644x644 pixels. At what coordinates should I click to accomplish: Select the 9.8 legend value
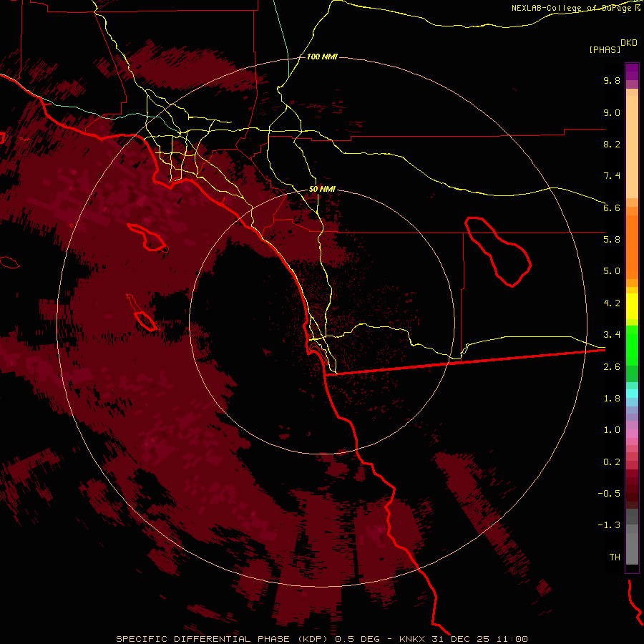click(x=612, y=80)
